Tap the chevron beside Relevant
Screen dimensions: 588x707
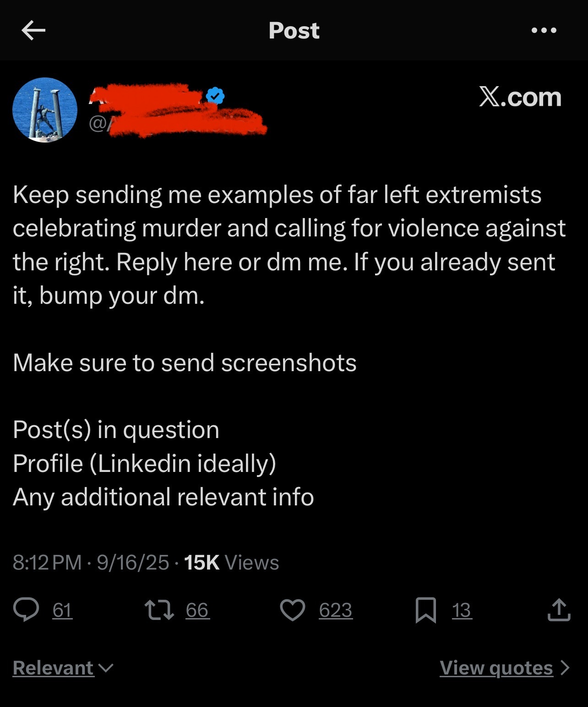[x=106, y=668]
